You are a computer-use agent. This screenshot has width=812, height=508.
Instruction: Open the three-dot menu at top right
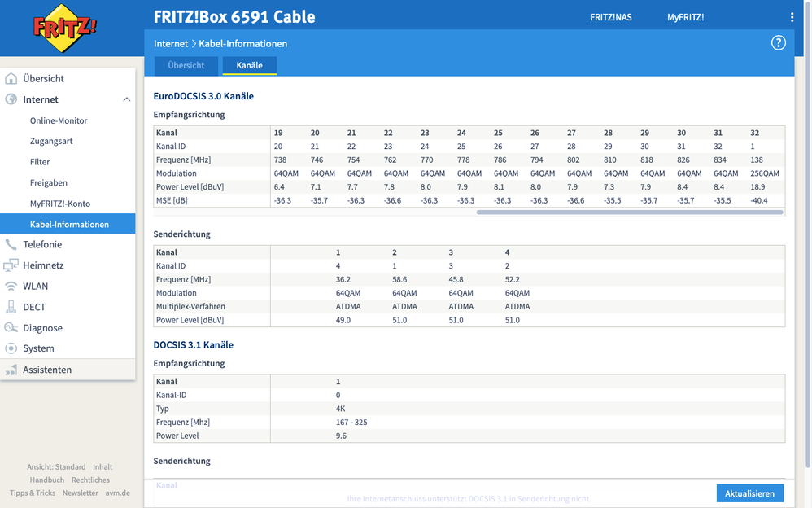point(792,17)
